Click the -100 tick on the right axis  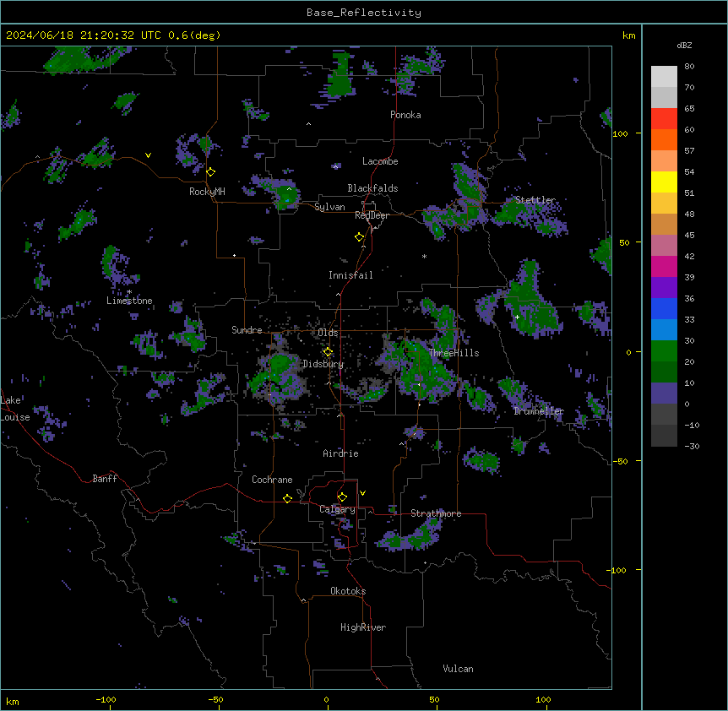tap(617, 570)
